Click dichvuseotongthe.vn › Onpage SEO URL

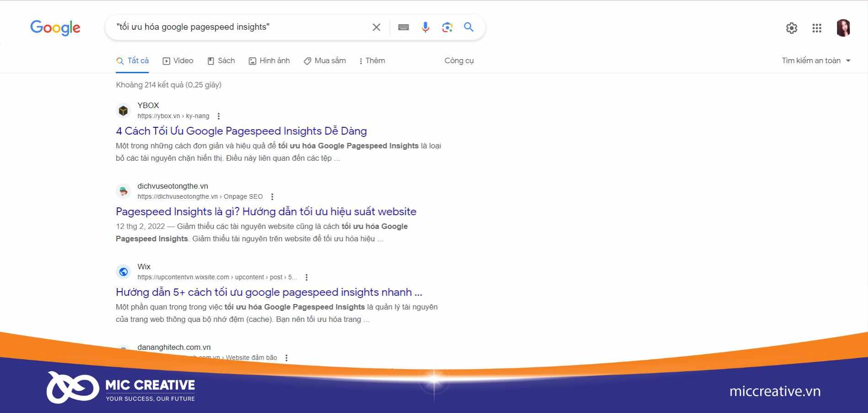[200, 196]
